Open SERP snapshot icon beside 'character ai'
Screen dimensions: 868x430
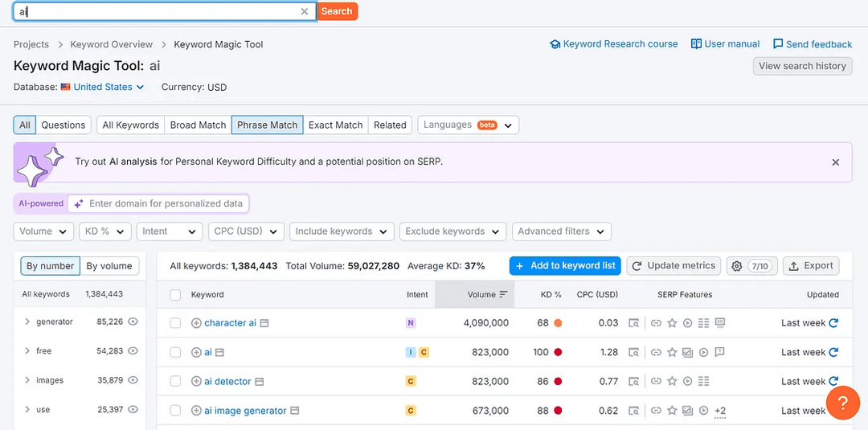tap(264, 323)
